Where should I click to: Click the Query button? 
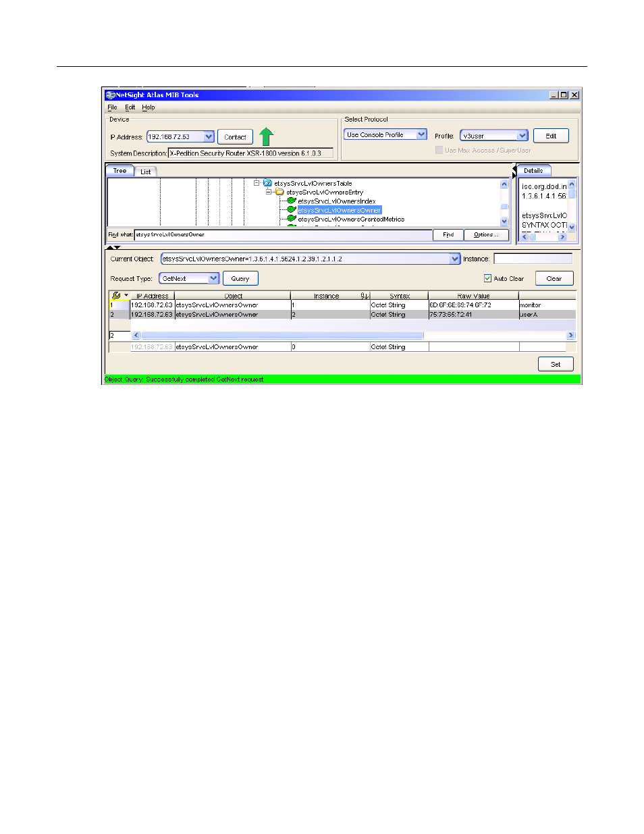click(x=240, y=278)
